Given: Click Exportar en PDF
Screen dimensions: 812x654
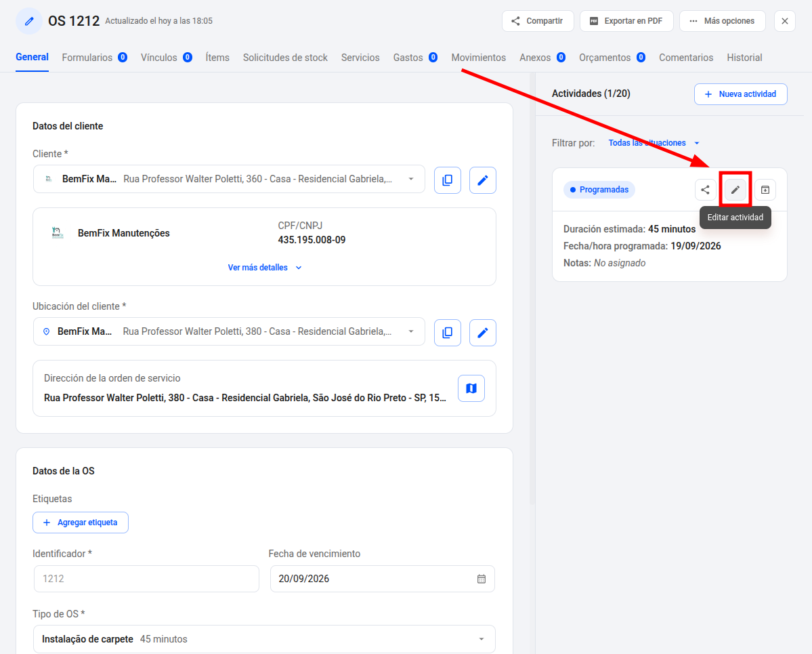Looking at the screenshot, I should pos(626,21).
